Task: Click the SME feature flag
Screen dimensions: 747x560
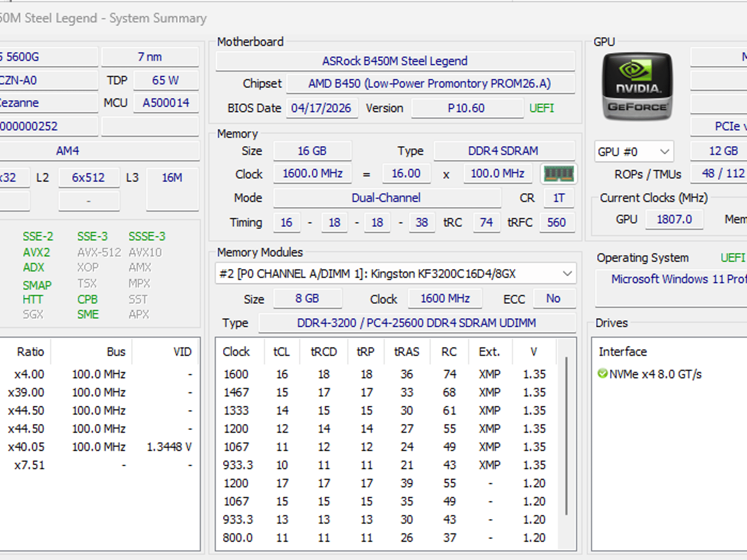Action: click(88, 314)
